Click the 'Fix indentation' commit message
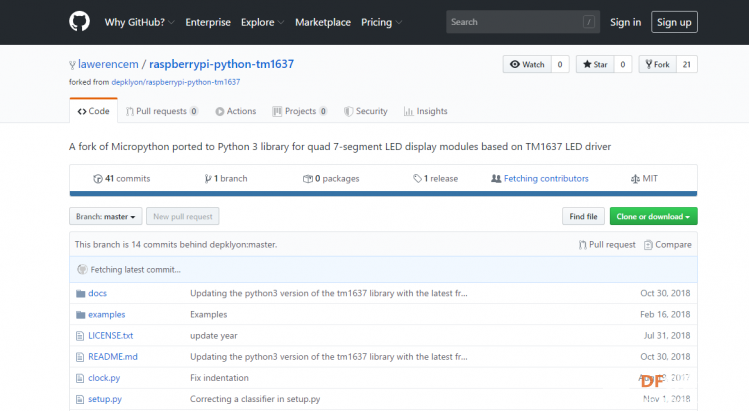 219,378
